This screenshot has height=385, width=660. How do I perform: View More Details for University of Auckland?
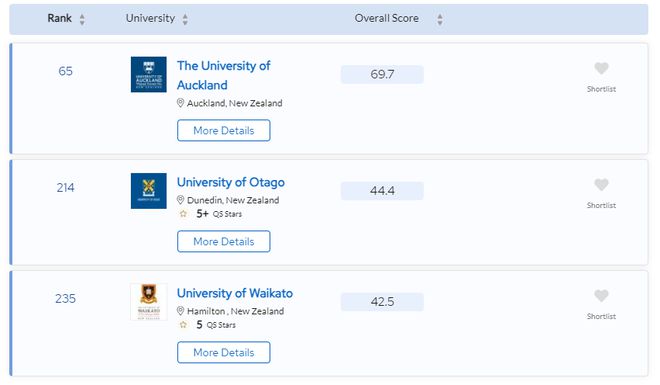coord(224,130)
